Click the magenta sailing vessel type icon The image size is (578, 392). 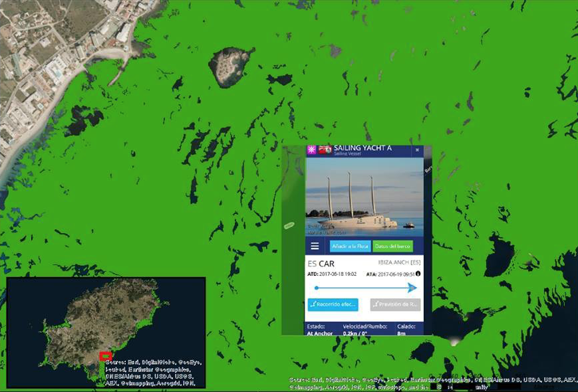click(x=311, y=149)
